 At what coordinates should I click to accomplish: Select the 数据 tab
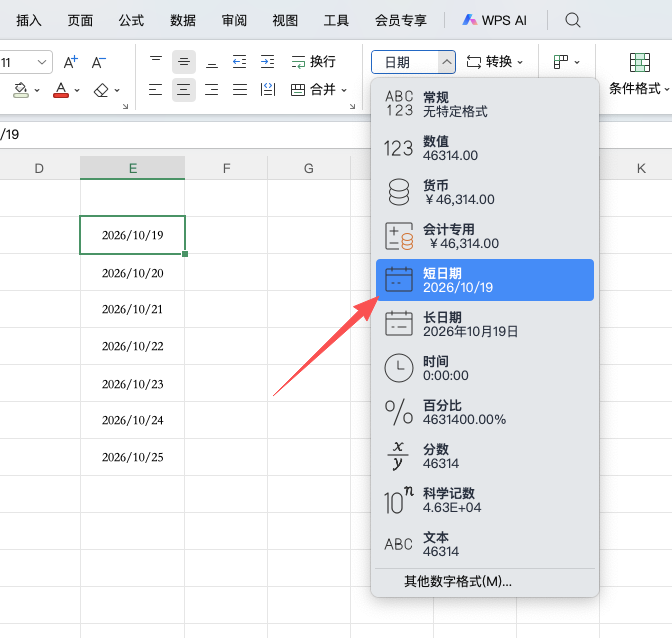click(x=183, y=20)
